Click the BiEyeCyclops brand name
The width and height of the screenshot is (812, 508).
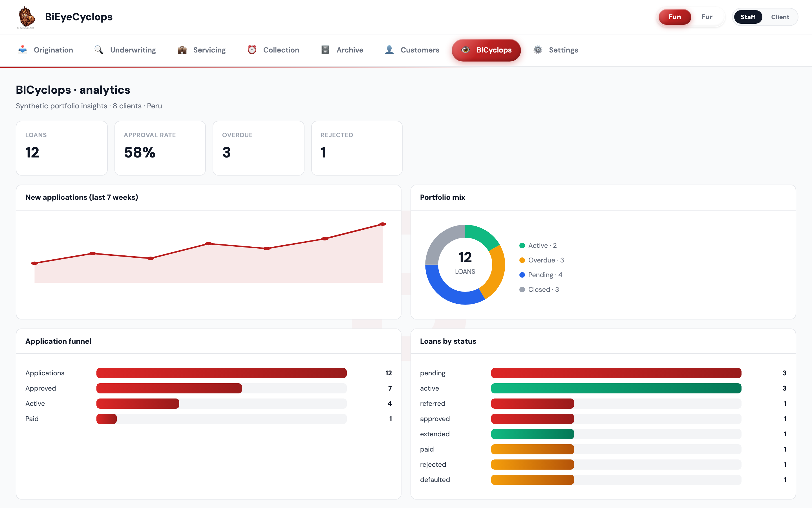(79, 17)
